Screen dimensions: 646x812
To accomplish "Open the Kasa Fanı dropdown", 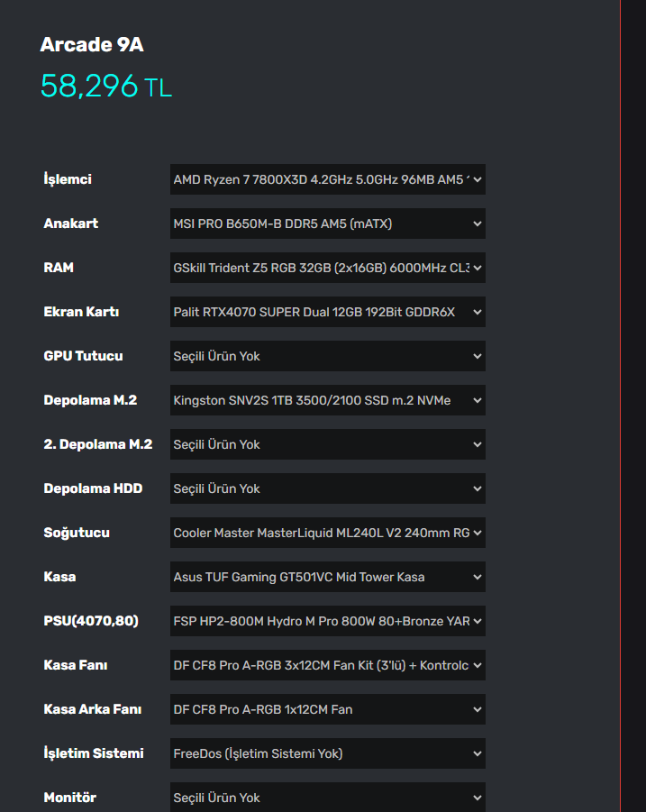I will 328,665.
